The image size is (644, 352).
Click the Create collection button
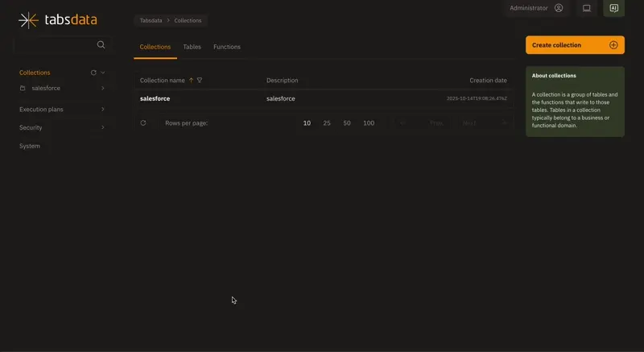point(575,45)
